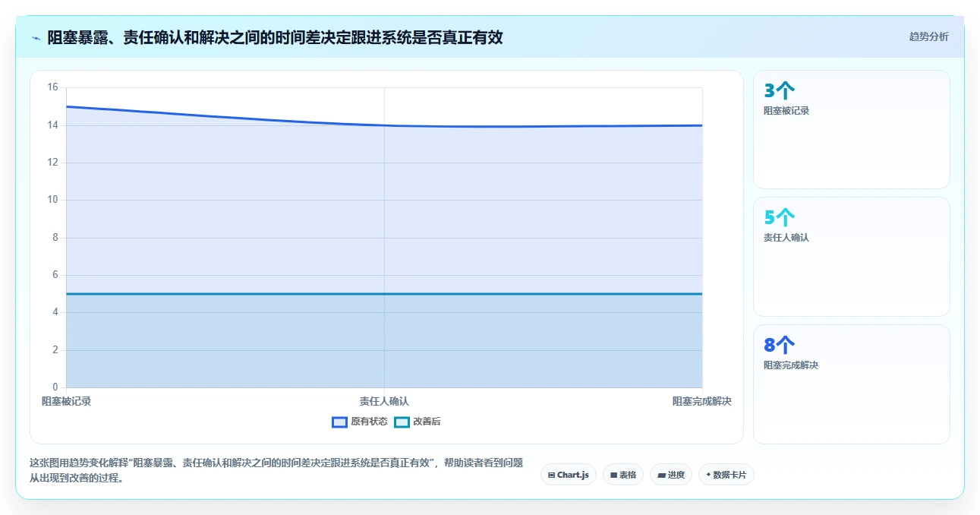Click the icon inside the 进度 chip
Image resolution: width=980 pixels, height=515 pixels.
(x=661, y=475)
